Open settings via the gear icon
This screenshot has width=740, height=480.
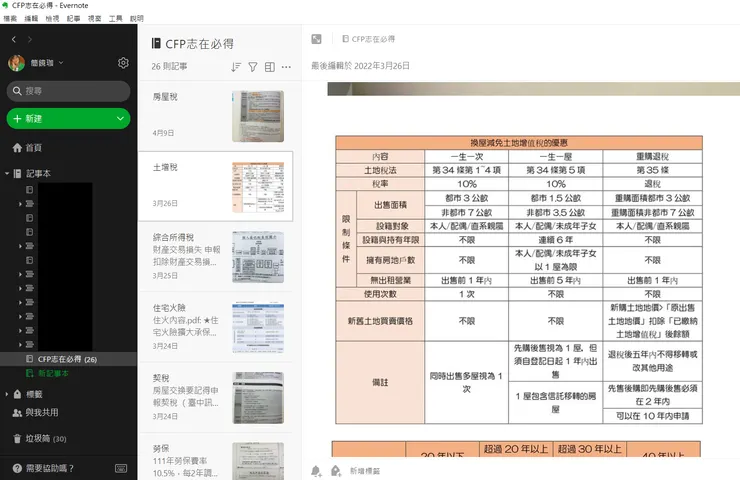pyautogui.click(x=123, y=63)
